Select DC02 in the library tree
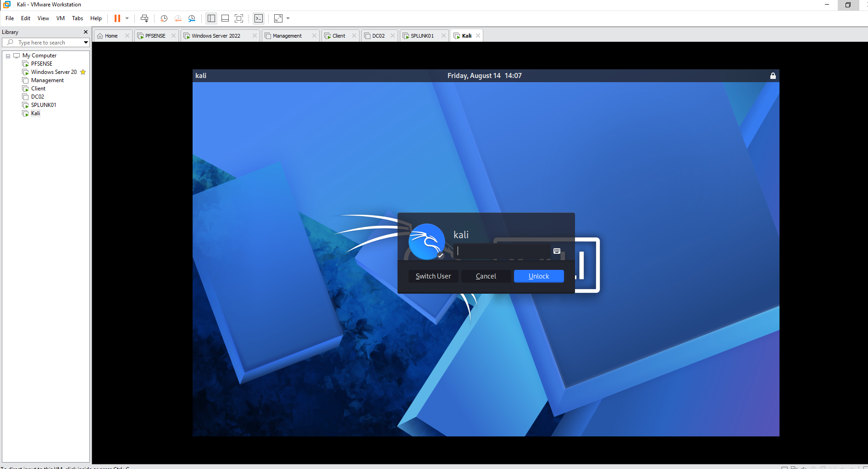 tap(38, 97)
